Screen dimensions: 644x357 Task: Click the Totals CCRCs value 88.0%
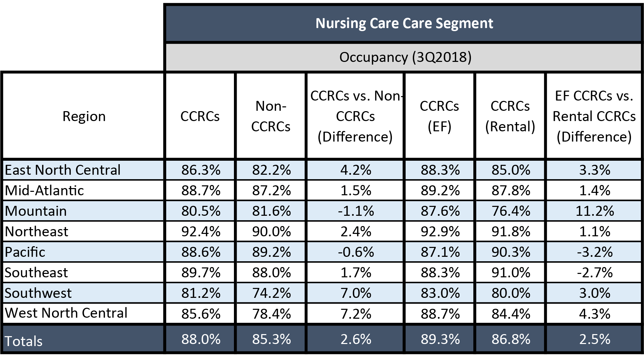[201, 339]
